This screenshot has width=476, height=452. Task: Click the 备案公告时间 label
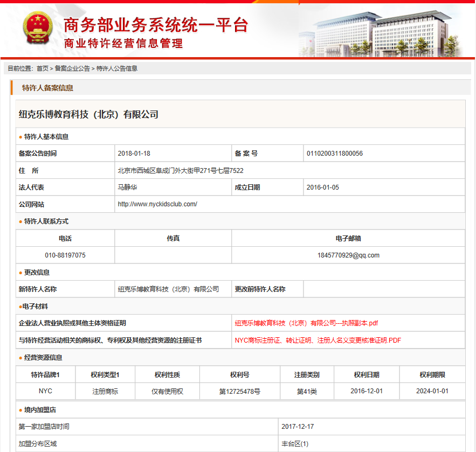pos(38,154)
